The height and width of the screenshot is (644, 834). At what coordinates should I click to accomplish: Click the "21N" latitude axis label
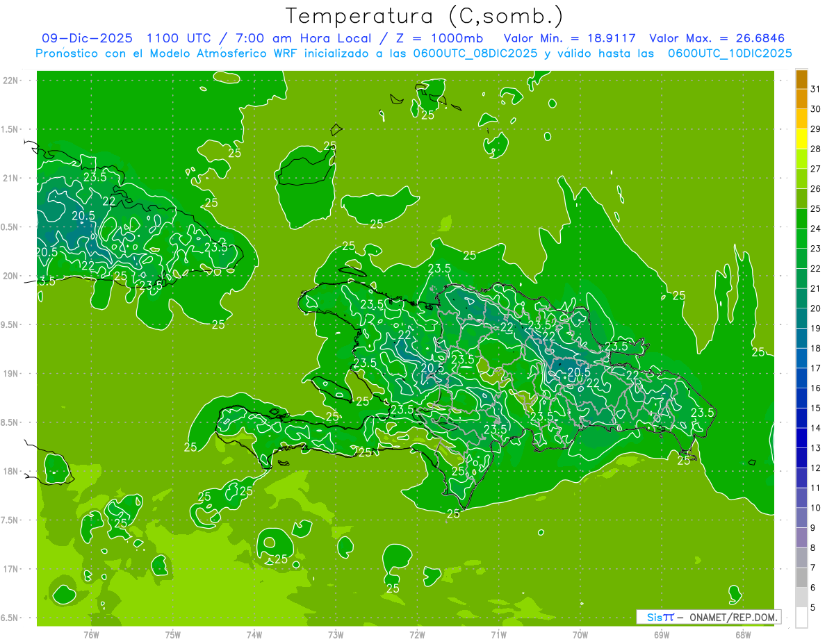coord(12,178)
